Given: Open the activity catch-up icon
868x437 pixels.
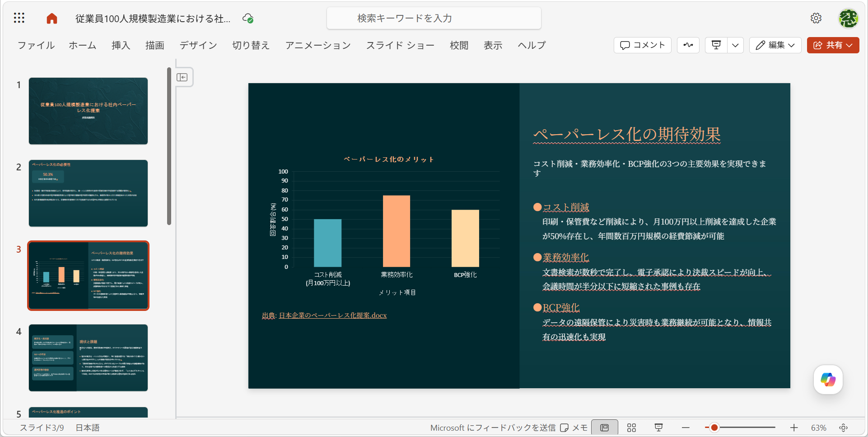Looking at the screenshot, I should (688, 45).
